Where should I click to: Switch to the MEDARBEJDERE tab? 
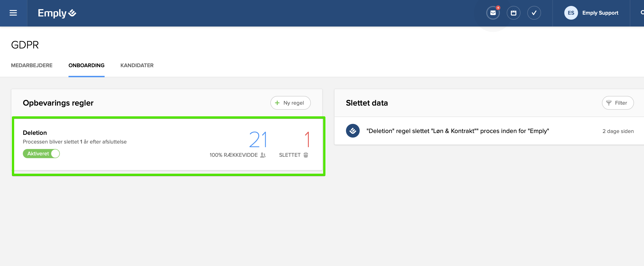[x=32, y=66]
